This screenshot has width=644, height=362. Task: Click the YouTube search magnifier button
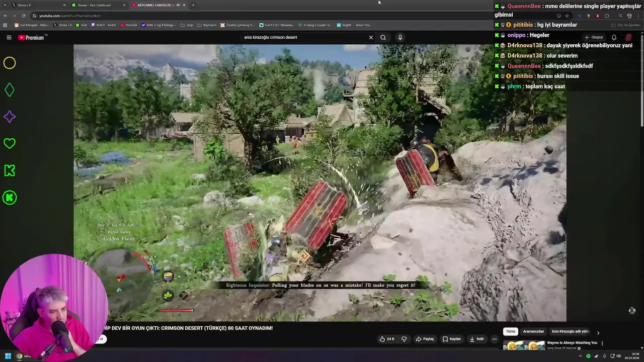[x=383, y=37]
